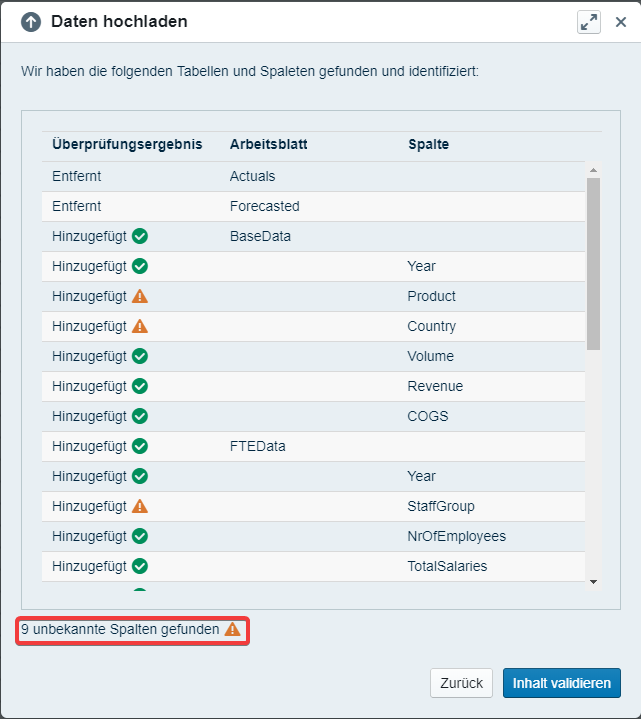
Task: Click the scroll-down arrow of the table
Action: click(x=593, y=581)
